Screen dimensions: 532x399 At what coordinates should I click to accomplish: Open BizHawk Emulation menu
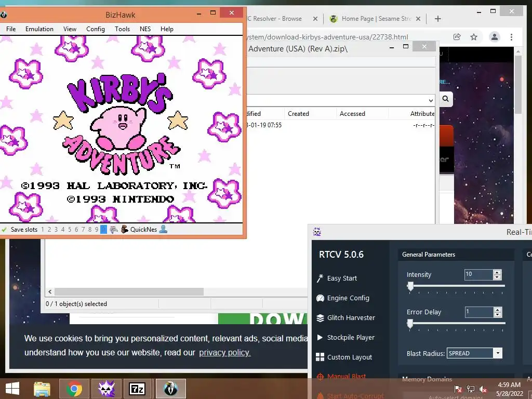click(39, 29)
